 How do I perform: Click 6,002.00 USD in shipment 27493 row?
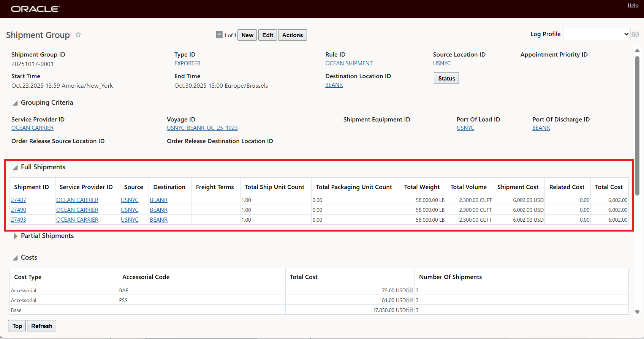point(528,220)
